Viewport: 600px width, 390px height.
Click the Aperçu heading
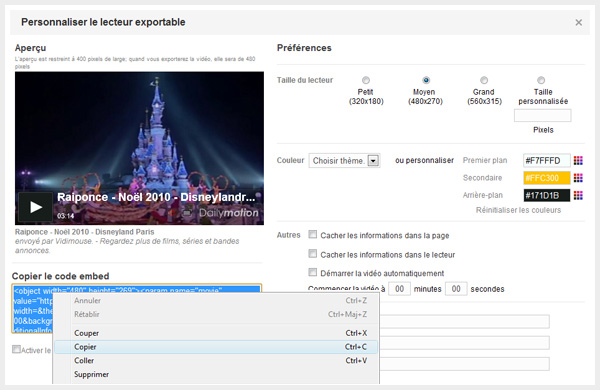point(31,48)
